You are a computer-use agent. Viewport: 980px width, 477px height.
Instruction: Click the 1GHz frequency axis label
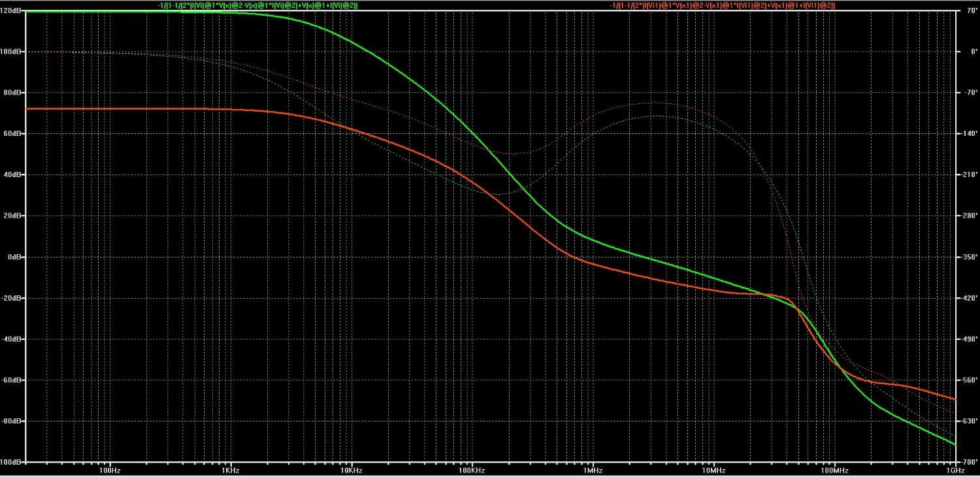coord(955,470)
